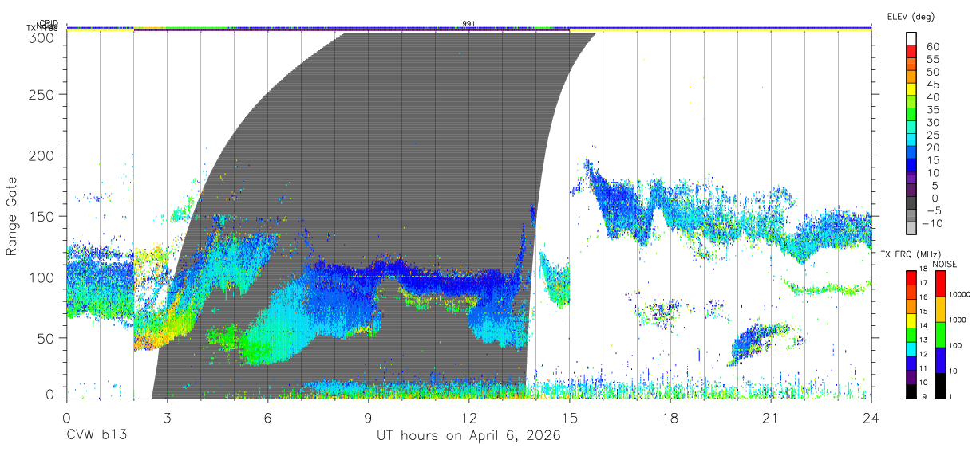Pick the orange swatch in the NOISE scale
This screenshot has height=452, width=980.
939,309
